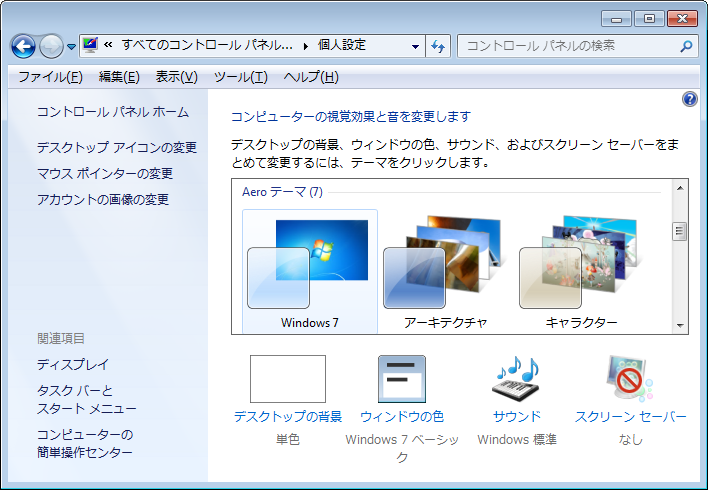
Task: Open コンピューターの 簡単操作センター link
Action: coord(85,443)
